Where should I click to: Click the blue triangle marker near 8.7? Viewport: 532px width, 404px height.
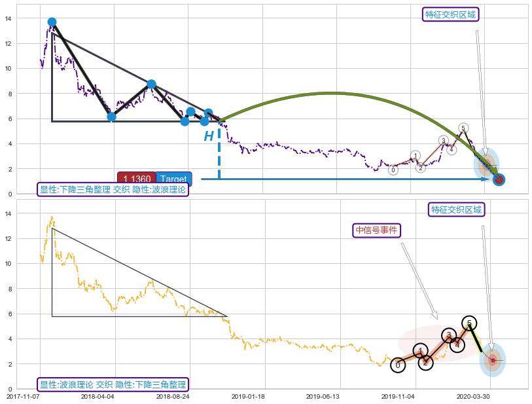click(151, 84)
